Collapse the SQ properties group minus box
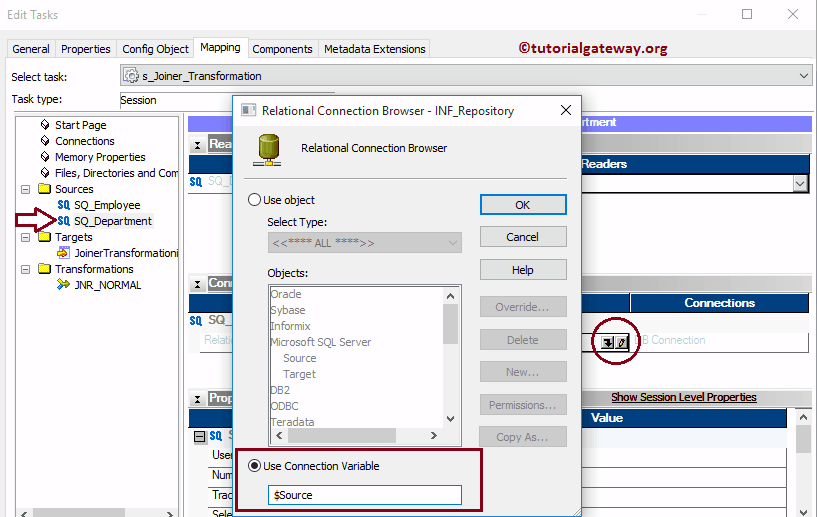Image resolution: width=817 pixels, height=517 pixels. 200,436
